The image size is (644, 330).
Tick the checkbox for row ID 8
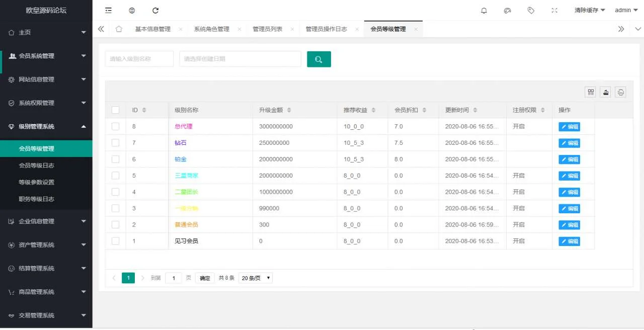(x=116, y=126)
